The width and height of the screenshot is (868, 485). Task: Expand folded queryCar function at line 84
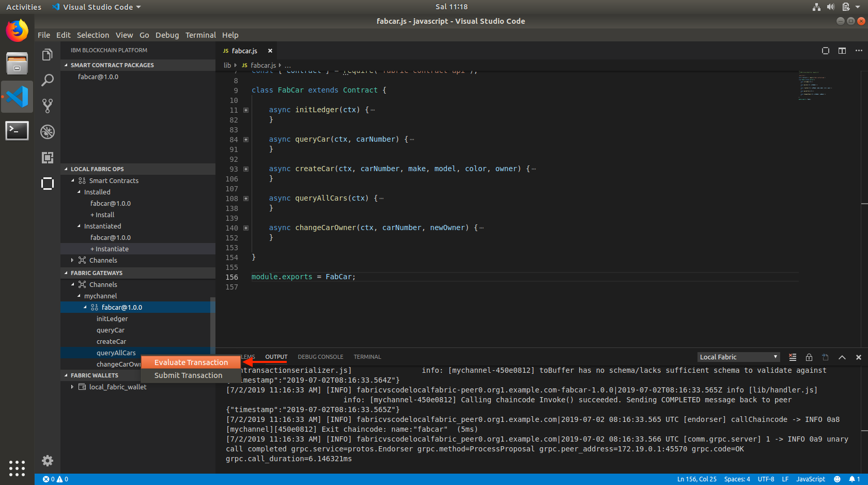246,140
